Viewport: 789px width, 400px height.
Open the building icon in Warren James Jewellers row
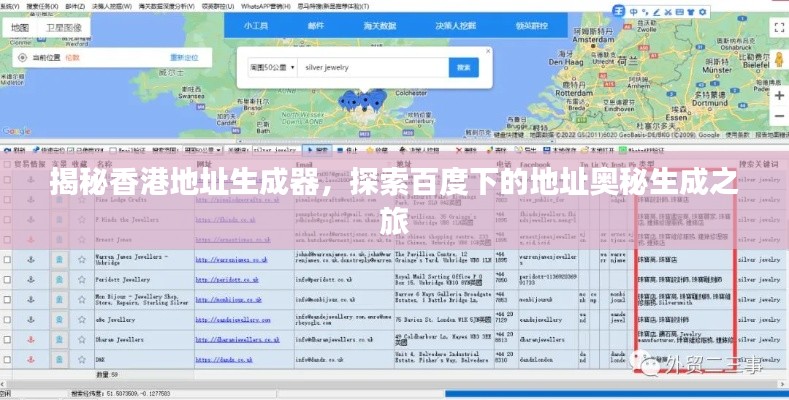click(x=59, y=260)
